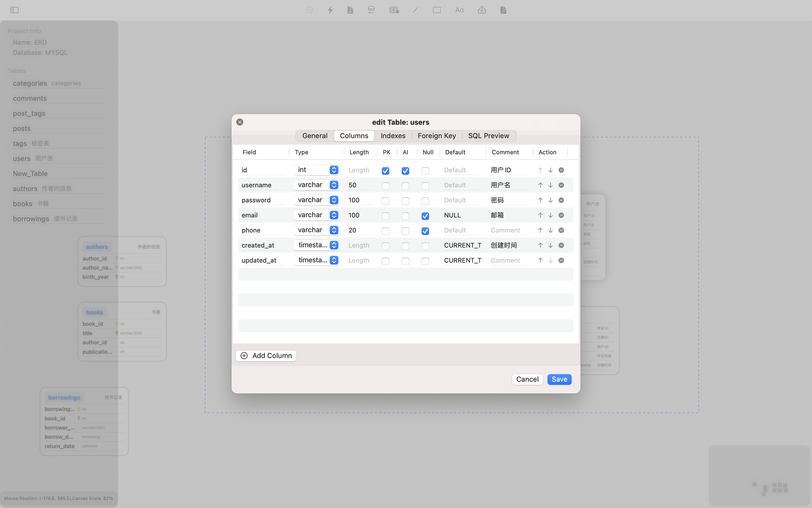The width and height of the screenshot is (812, 508).
Task: Switch to the Foreign Key tab
Action: coord(436,136)
